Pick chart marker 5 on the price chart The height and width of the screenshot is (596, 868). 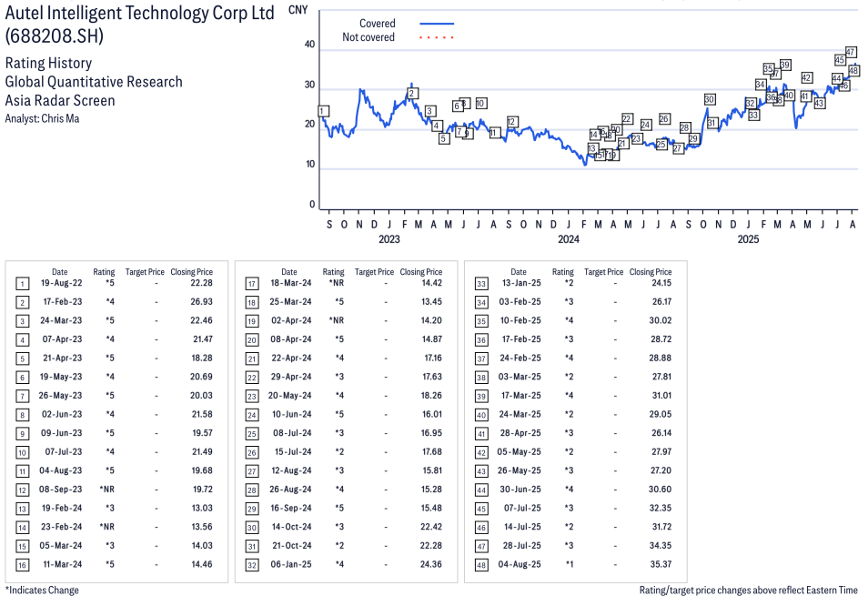443,138
